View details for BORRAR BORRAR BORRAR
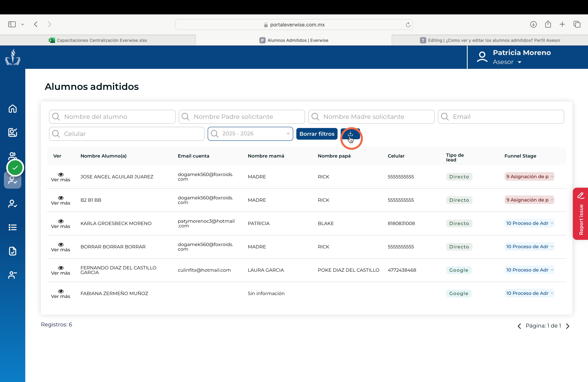588x382 pixels. 60,247
